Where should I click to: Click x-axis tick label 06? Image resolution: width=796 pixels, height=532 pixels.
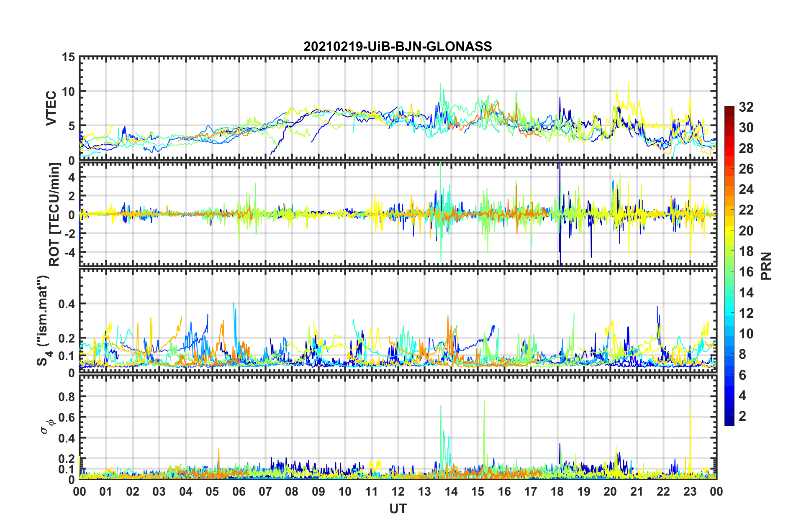click(x=239, y=491)
